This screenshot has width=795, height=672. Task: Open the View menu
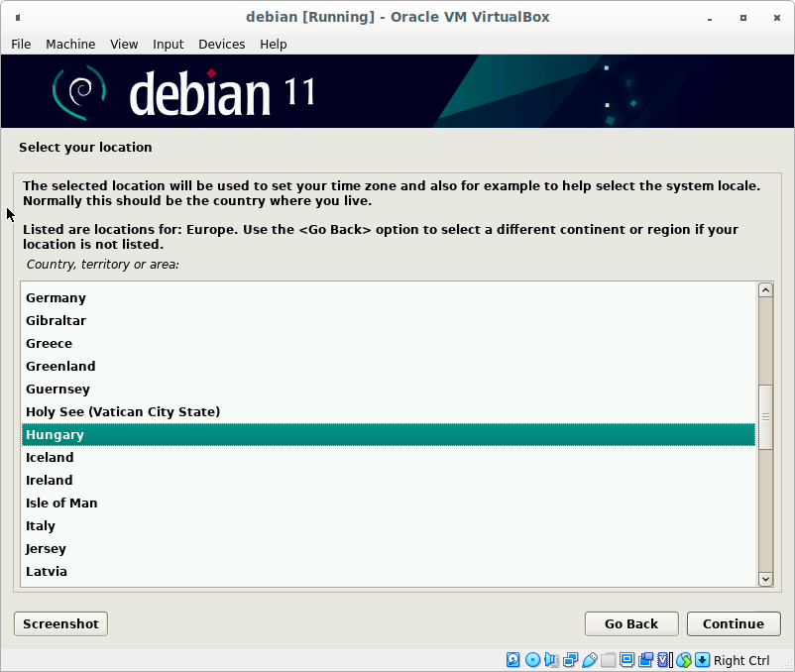tap(124, 44)
